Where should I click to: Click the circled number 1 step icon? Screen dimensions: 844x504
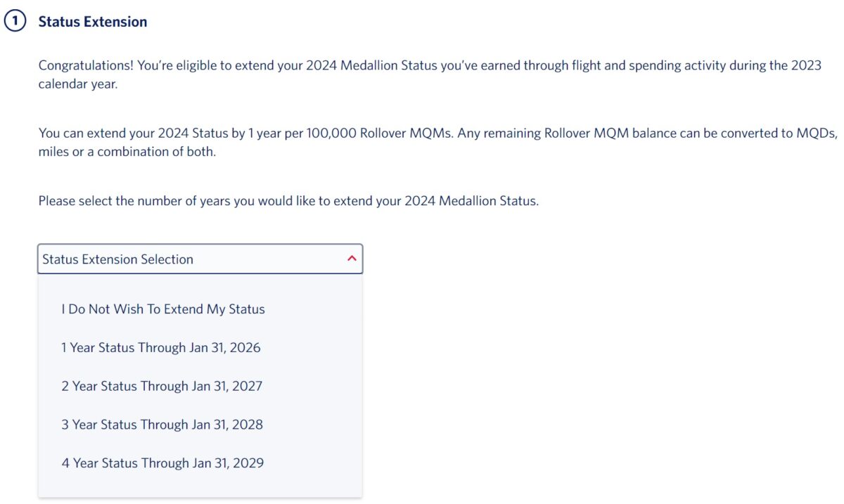point(15,22)
